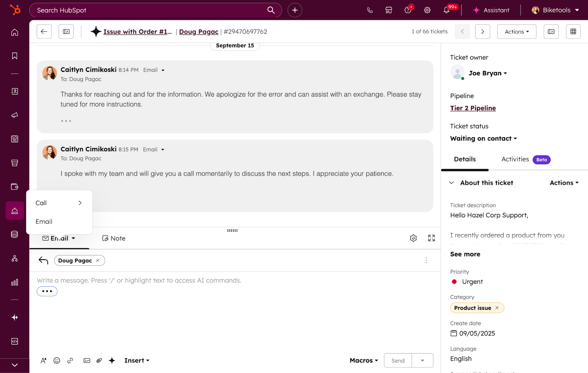Collapse the About this ticket section
Viewport: 588px width, 373px height.
(x=452, y=182)
